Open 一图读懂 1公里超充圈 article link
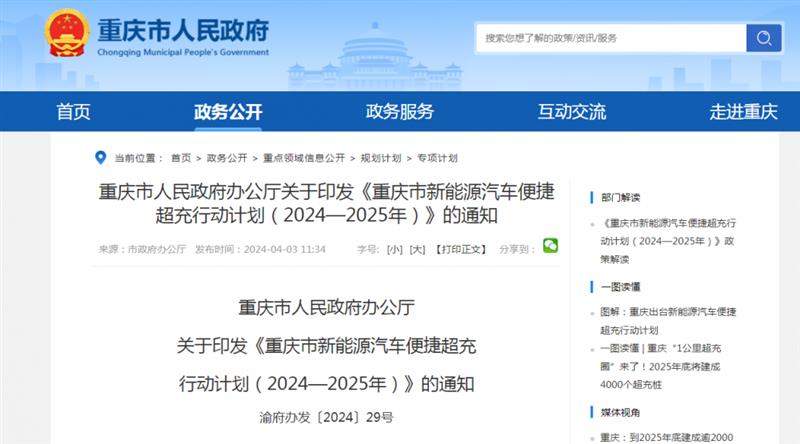 point(661,366)
